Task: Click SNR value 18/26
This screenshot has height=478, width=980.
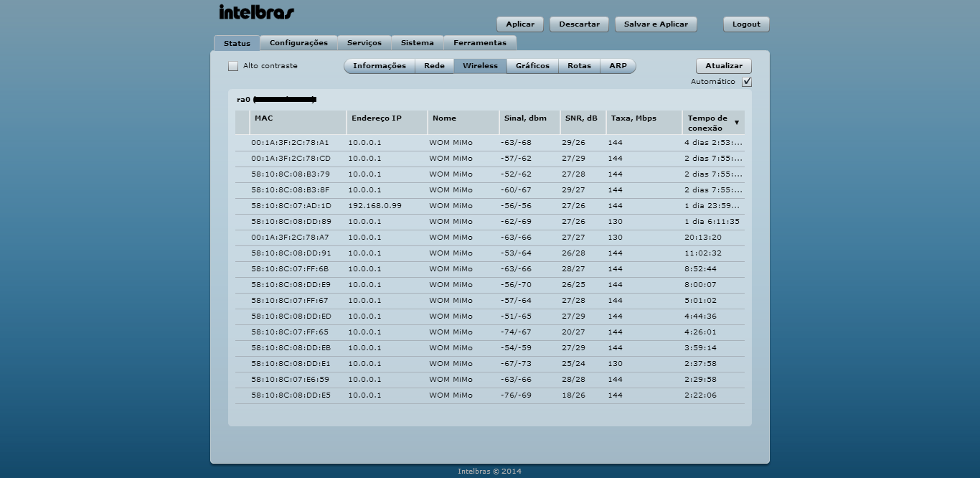Action: coord(573,395)
